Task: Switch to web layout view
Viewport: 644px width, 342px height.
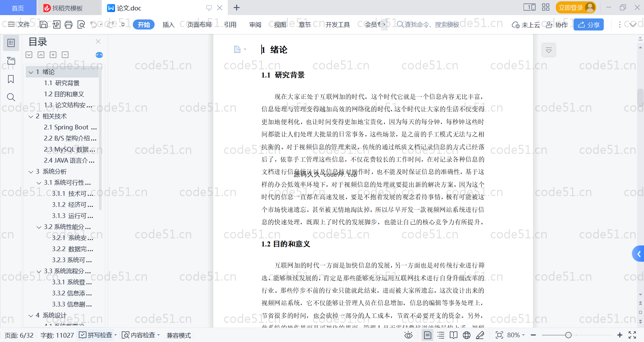Action: [x=467, y=335]
